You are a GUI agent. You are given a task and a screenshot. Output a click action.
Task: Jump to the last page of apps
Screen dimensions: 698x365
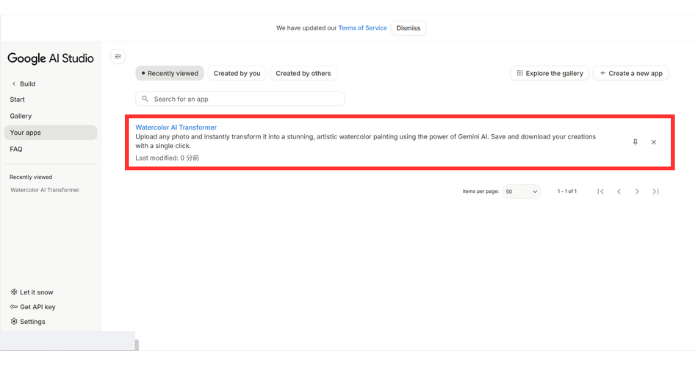pos(655,191)
